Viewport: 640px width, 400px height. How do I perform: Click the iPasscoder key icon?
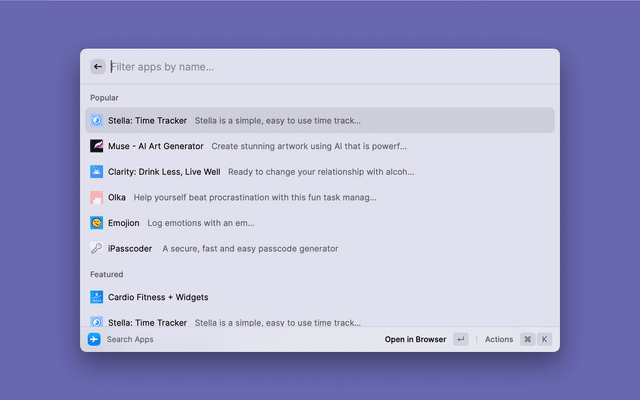97,248
